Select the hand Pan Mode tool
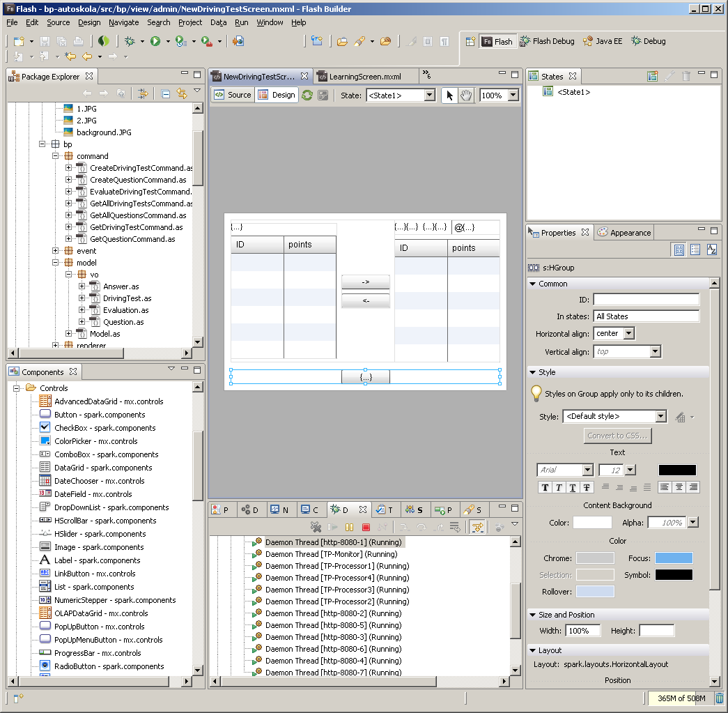The height and width of the screenshot is (713, 728). click(465, 95)
